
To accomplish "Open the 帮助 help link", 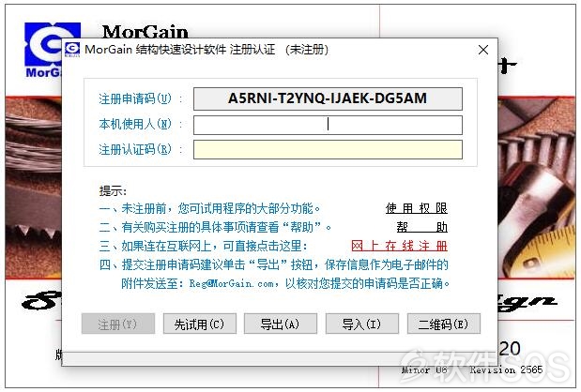I will (x=421, y=227).
